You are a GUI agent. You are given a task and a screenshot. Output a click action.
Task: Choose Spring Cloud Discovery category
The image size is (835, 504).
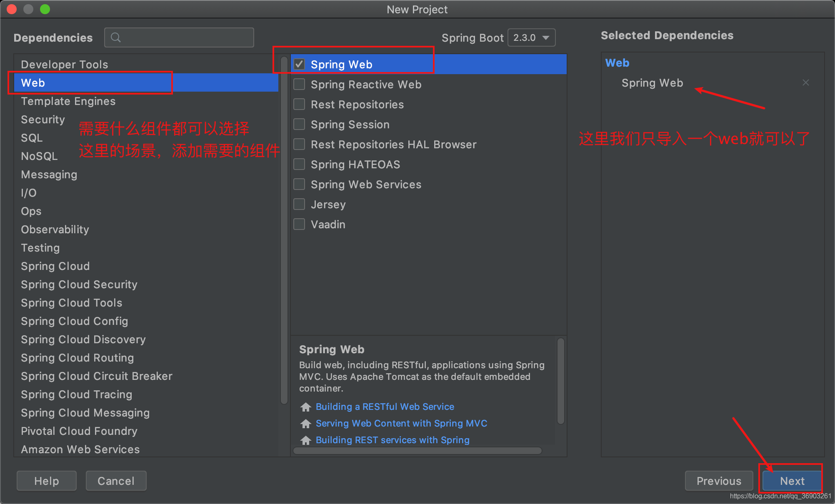coord(146,339)
